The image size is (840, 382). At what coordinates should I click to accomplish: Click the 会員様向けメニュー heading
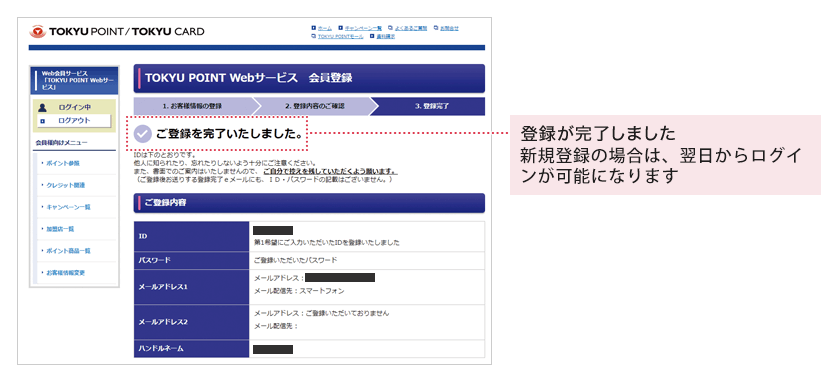(x=61, y=143)
